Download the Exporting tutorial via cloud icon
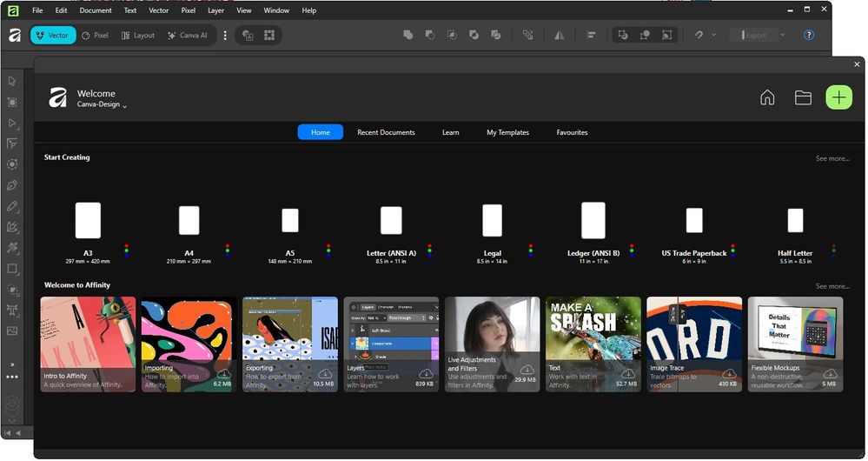This screenshot has width=868, height=461. click(x=325, y=373)
